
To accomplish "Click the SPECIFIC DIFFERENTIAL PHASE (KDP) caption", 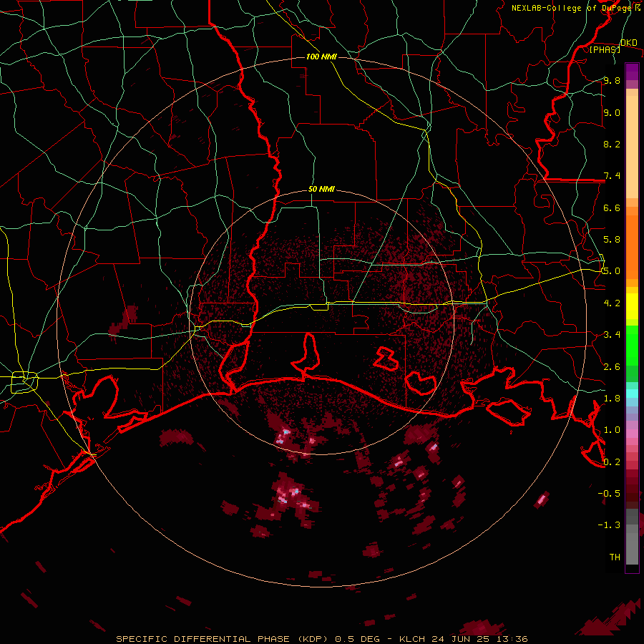I will click(223, 639).
